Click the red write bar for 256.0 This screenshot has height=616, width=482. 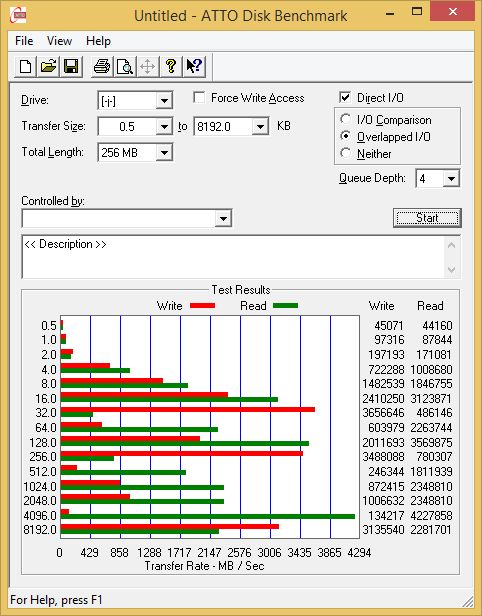(x=182, y=453)
